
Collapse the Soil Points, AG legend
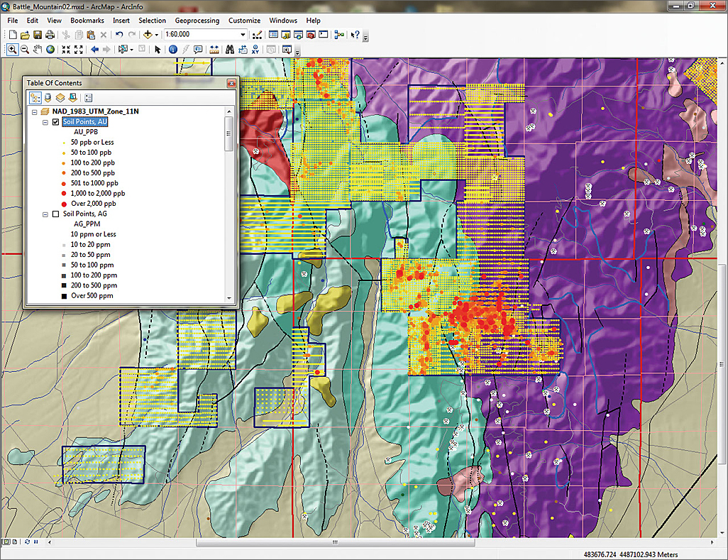(46, 214)
